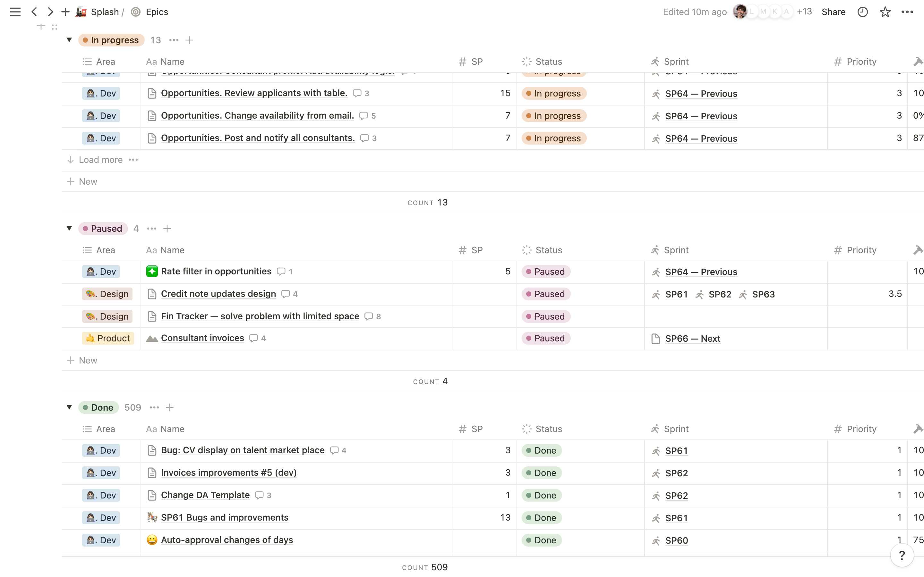Collapse the In progress group
Screen dimensions: 924x577
(x=69, y=40)
